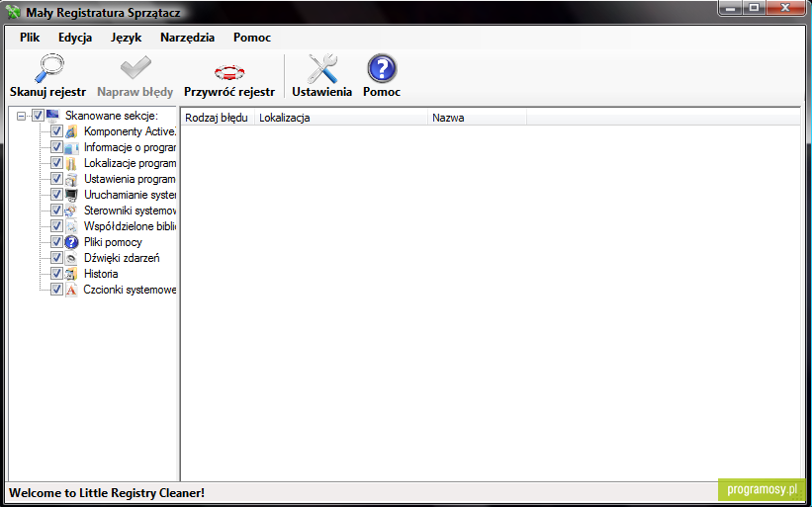812x507 pixels.
Task: Open Ustawienia wrench-and-screwdriver icon
Action: tap(322, 69)
